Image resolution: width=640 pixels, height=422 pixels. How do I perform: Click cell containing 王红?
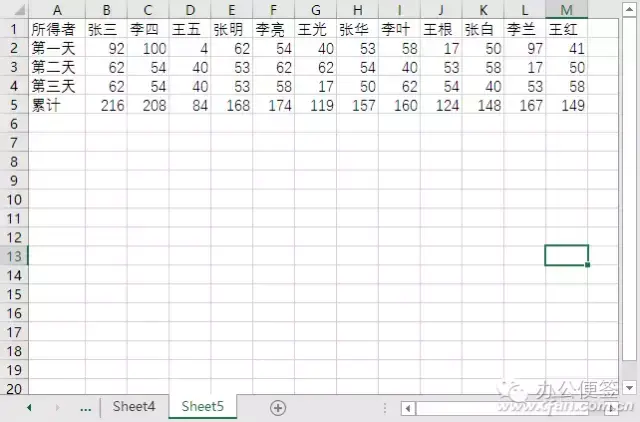point(567,29)
